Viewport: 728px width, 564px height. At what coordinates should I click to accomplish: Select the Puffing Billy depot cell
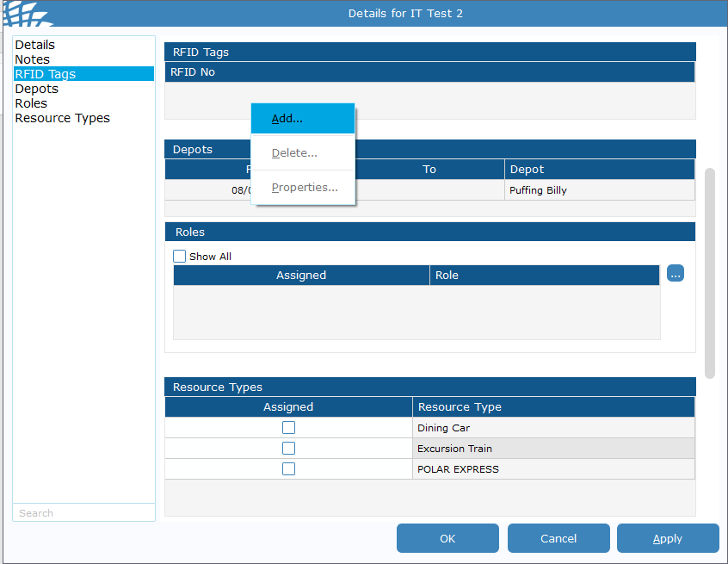point(600,190)
